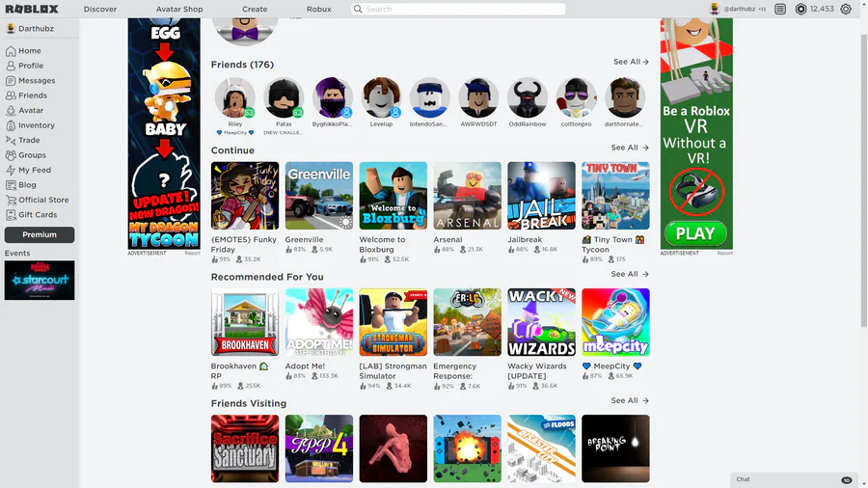The width and height of the screenshot is (868, 488).
Task: Open the settings gear icon
Action: (x=845, y=9)
